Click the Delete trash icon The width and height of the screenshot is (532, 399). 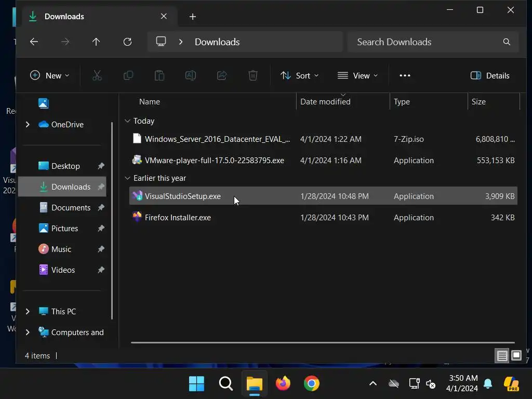click(253, 75)
